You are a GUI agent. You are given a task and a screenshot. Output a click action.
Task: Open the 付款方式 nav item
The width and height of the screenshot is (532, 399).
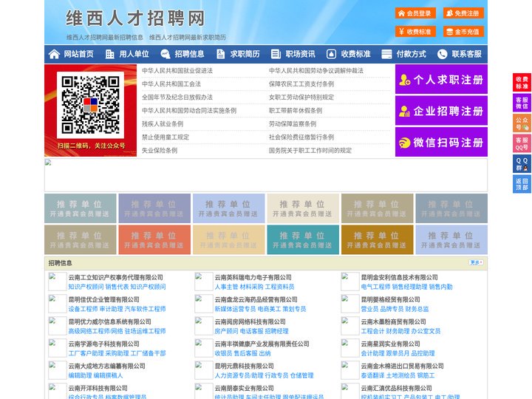pyautogui.click(x=412, y=54)
